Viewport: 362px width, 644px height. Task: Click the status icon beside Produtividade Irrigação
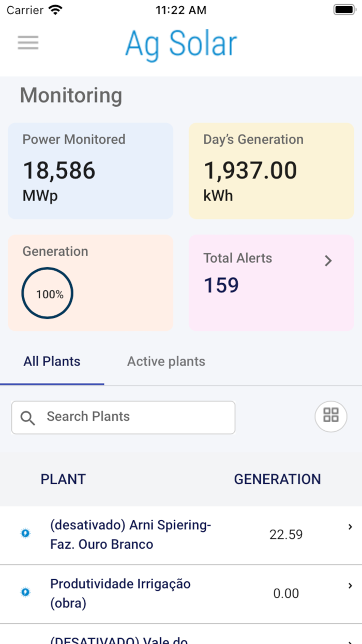(25, 592)
